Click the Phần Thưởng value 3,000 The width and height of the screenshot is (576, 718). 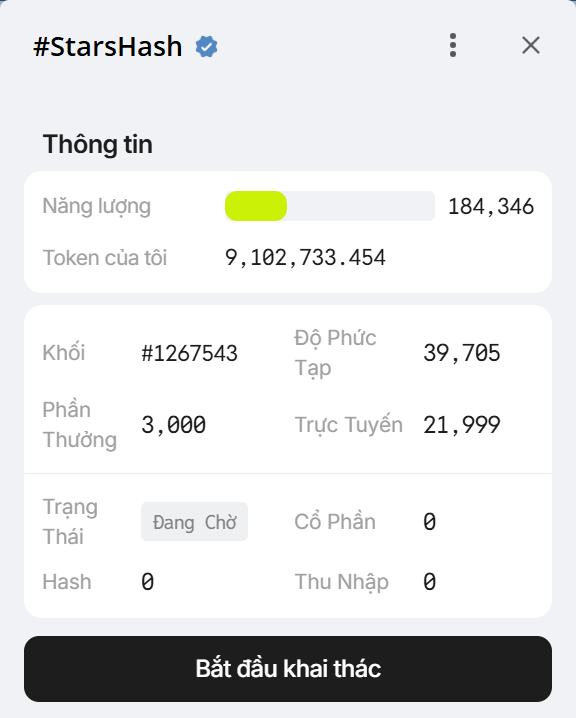174,425
